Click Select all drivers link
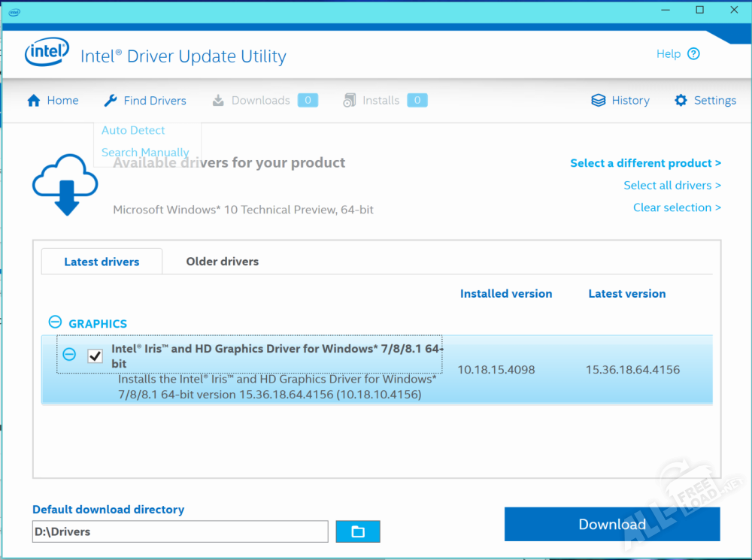The image size is (752, 560). click(672, 185)
